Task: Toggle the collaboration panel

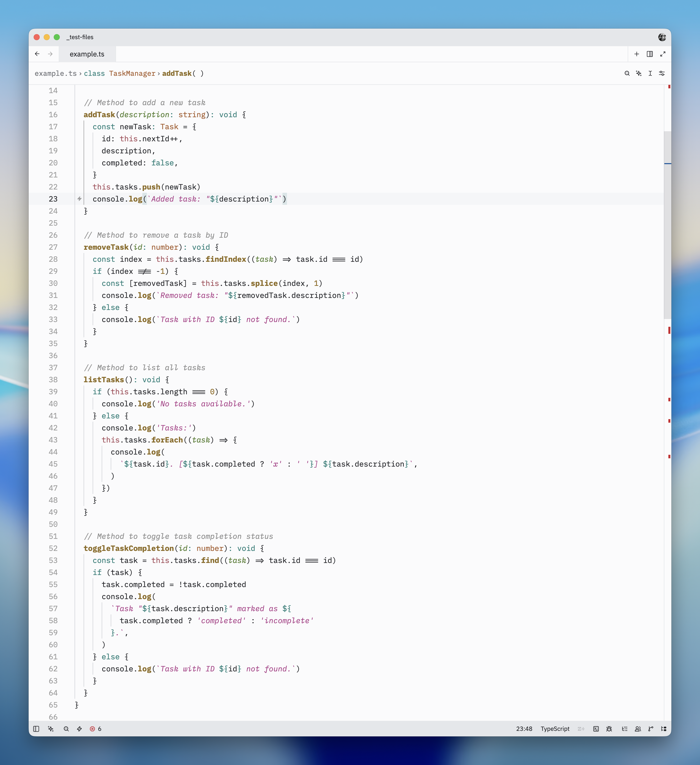Action: tap(638, 729)
